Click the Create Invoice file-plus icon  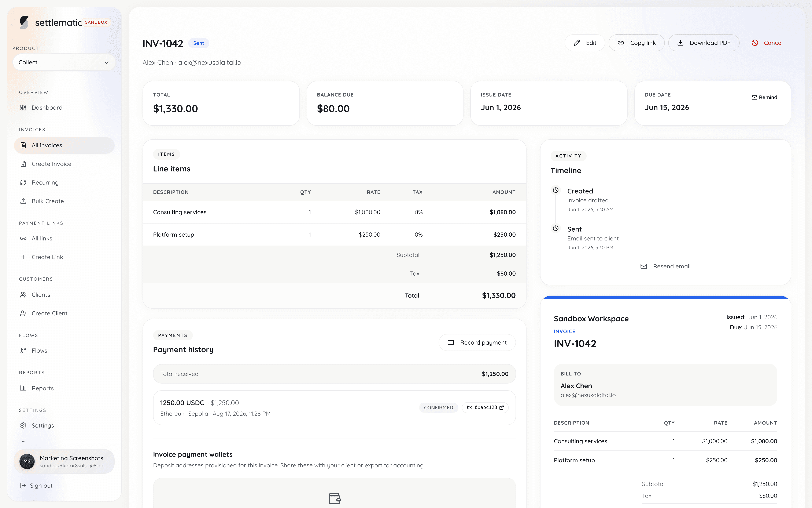tap(23, 164)
